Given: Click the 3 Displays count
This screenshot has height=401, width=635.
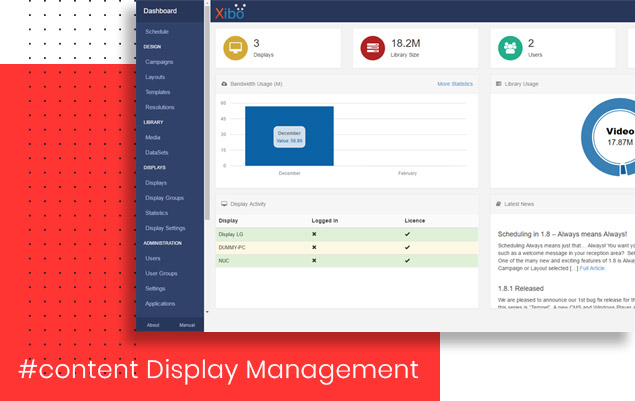Looking at the screenshot, I should click(x=256, y=43).
